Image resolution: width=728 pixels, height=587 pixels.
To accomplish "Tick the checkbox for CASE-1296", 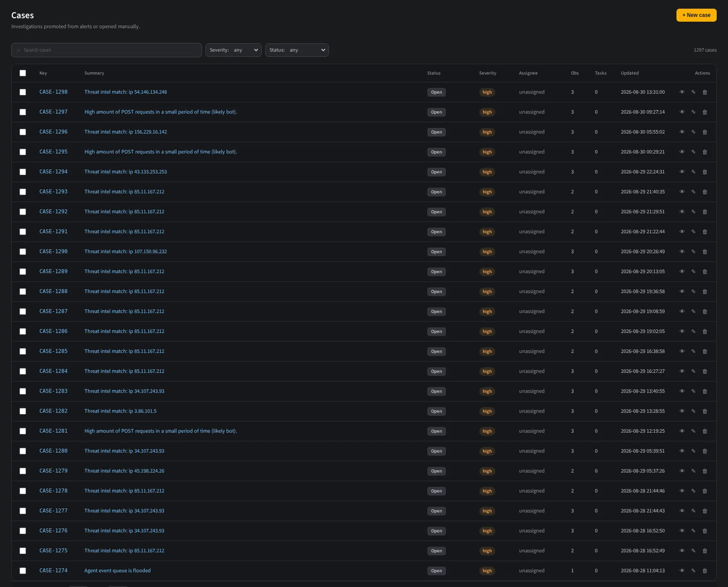I will [23, 132].
